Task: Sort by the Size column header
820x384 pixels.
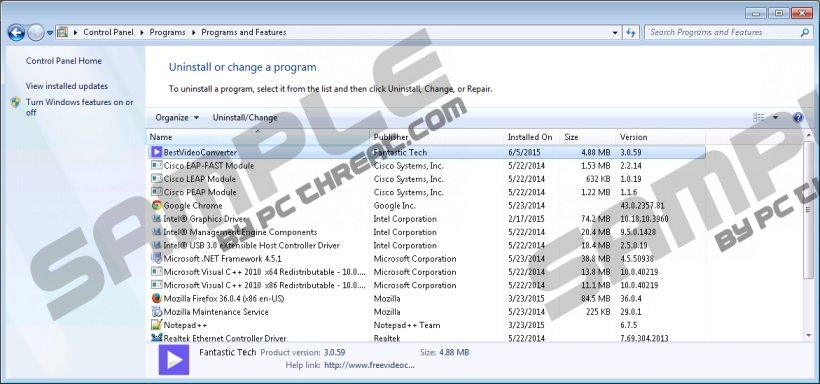Action: click(x=588, y=137)
